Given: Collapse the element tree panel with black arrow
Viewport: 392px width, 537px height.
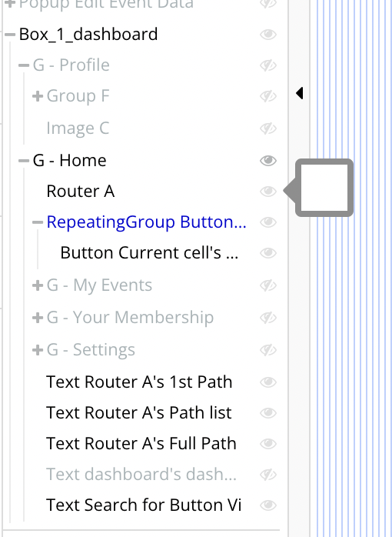Looking at the screenshot, I should 300,93.
